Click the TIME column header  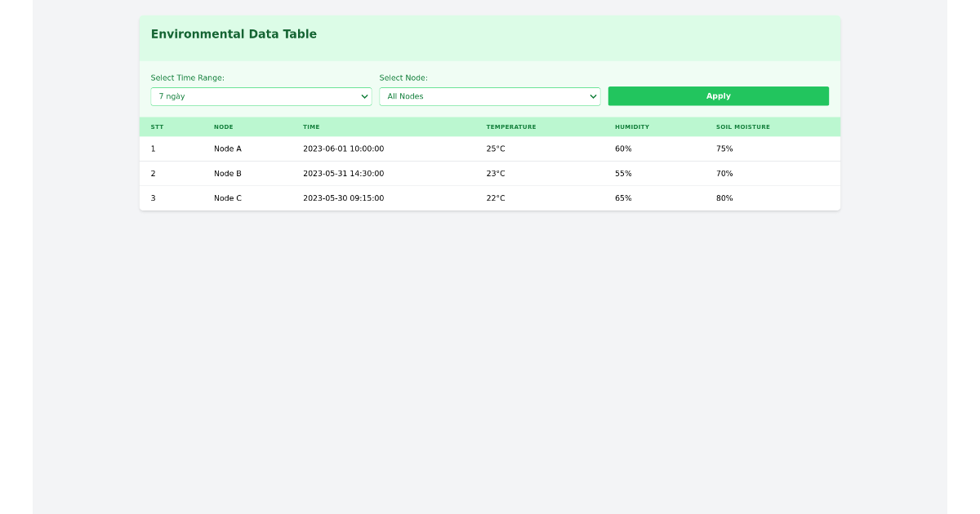tap(310, 126)
